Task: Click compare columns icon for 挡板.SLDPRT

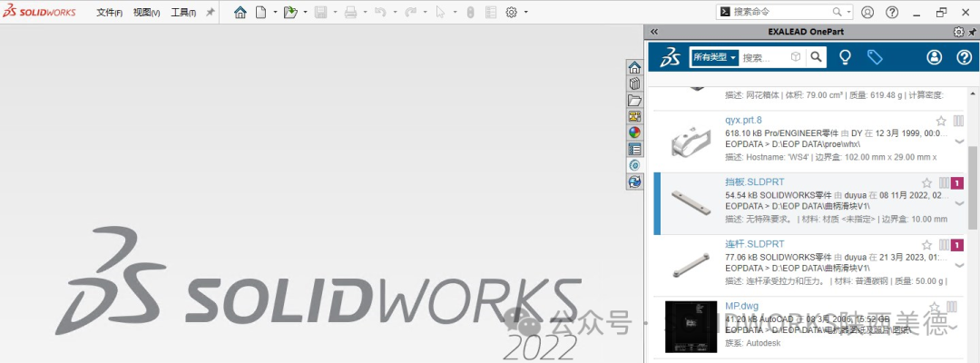Action: [944, 183]
